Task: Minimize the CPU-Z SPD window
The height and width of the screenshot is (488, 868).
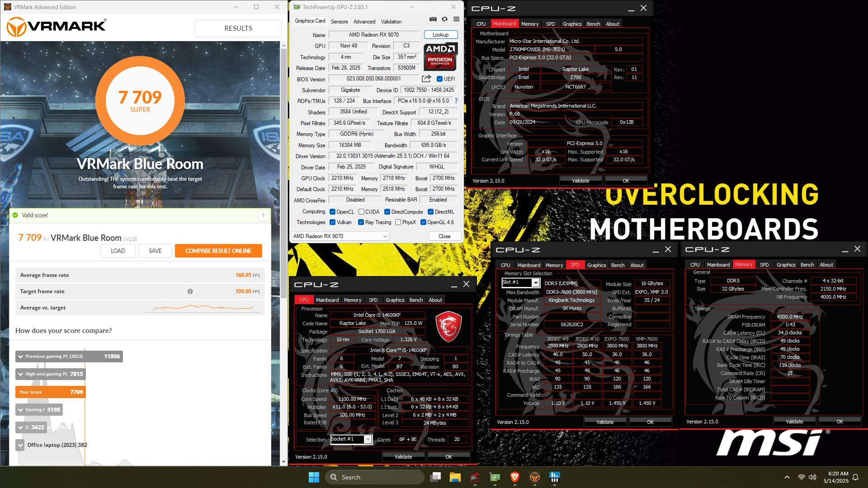Action: [x=656, y=249]
